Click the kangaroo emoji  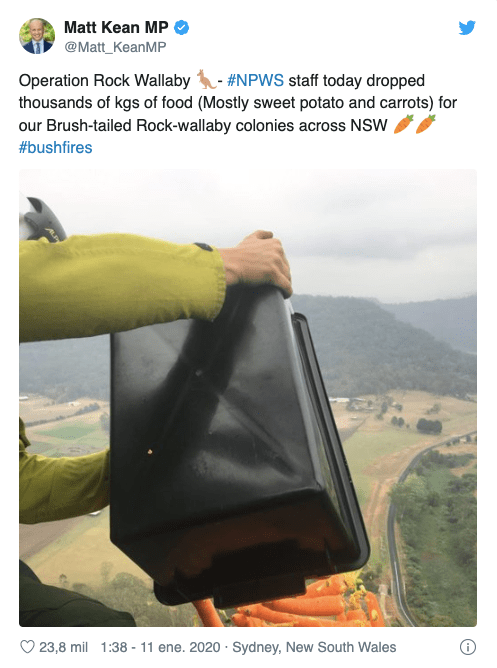206,80
